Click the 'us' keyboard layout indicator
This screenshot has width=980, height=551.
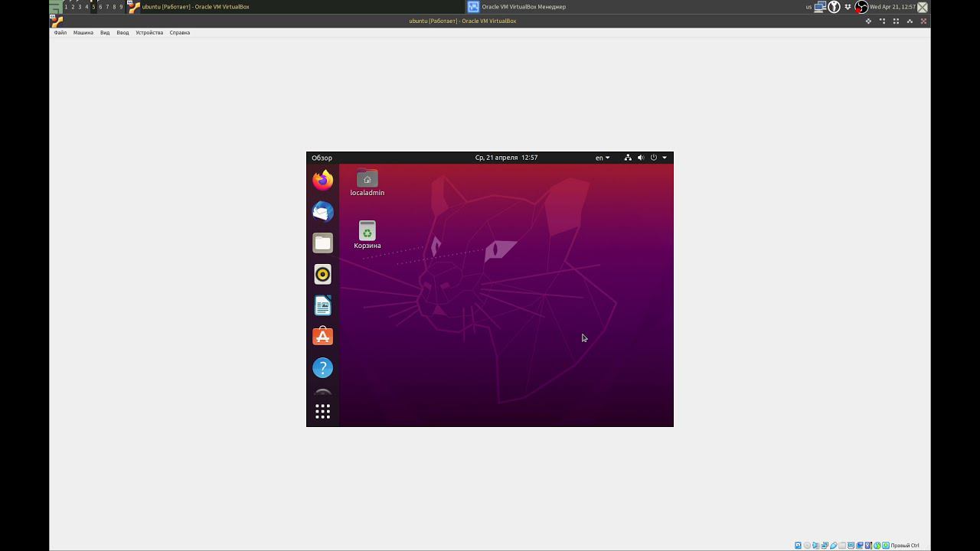tap(808, 7)
